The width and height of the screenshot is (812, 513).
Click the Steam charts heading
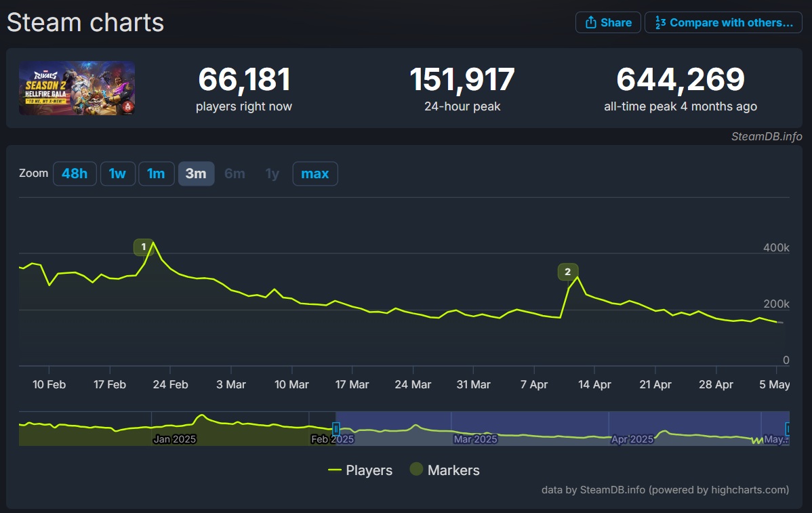pos(85,23)
